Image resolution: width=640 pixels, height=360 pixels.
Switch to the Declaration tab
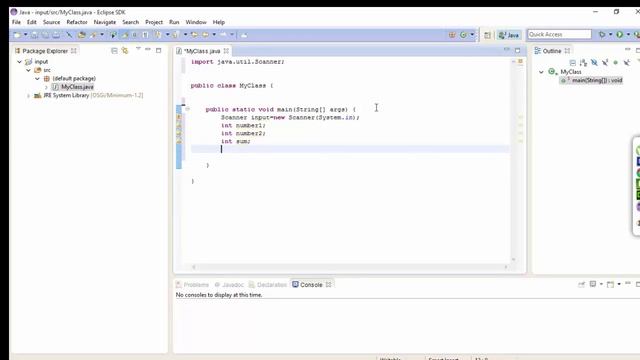[268, 285]
